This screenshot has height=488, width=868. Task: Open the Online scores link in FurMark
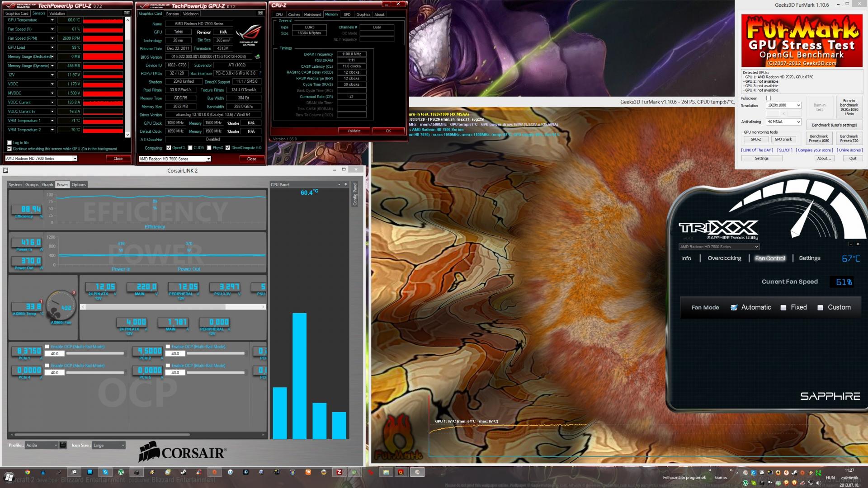pyautogui.click(x=849, y=150)
